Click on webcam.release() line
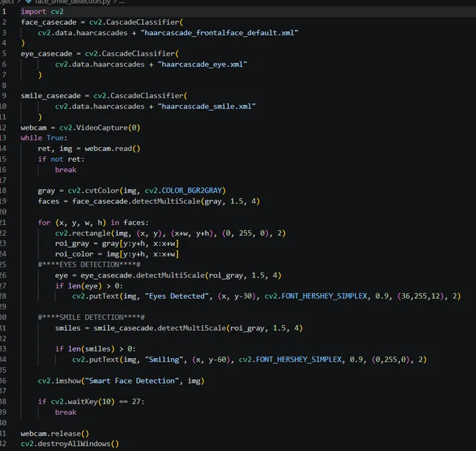This screenshot has width=476, height=451. coord(55,433)
